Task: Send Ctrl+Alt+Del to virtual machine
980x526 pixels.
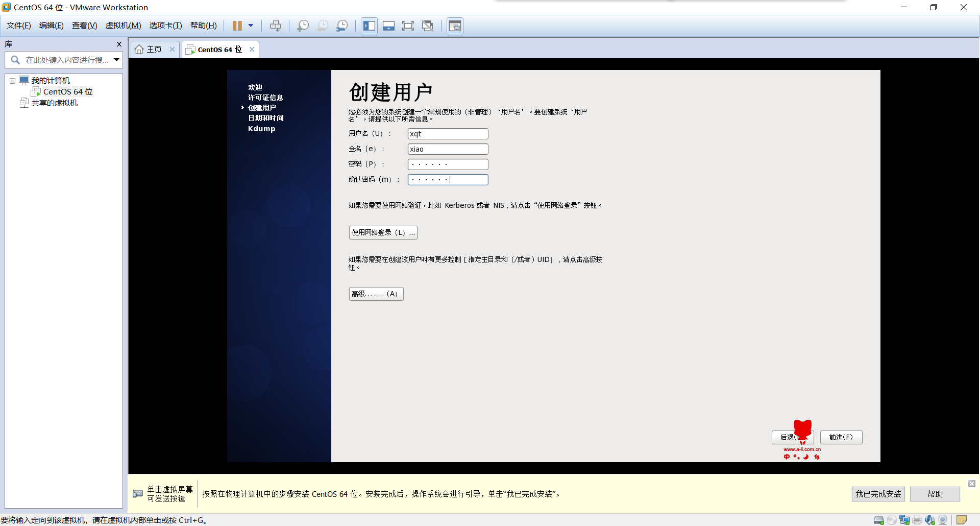Action: [276, 26]
